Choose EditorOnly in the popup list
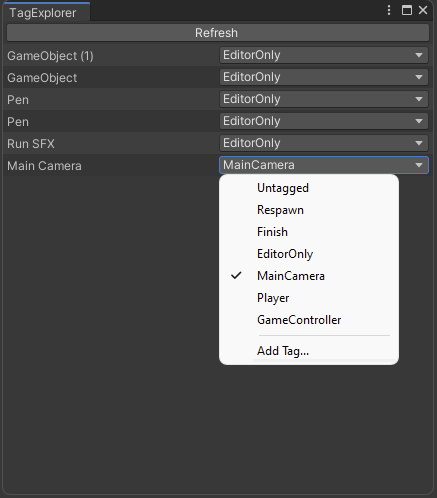The image size is (437, 498). [309, 254]
